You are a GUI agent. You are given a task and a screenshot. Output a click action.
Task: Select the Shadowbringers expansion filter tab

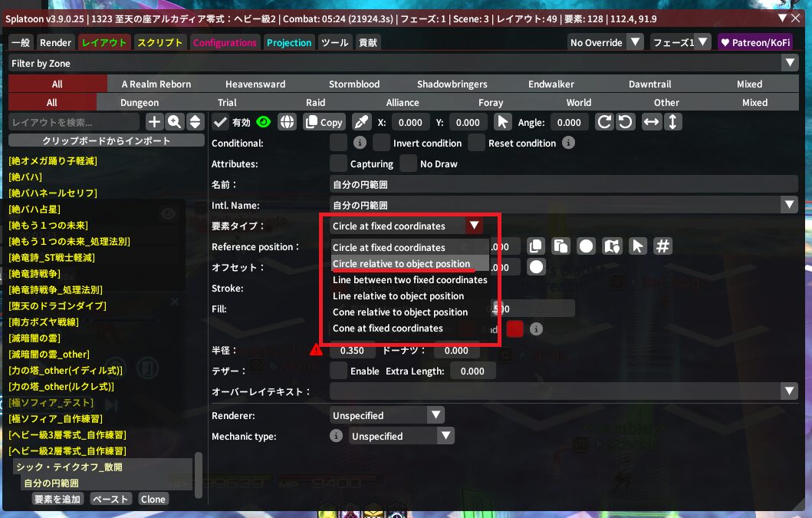tap(452, 84)
